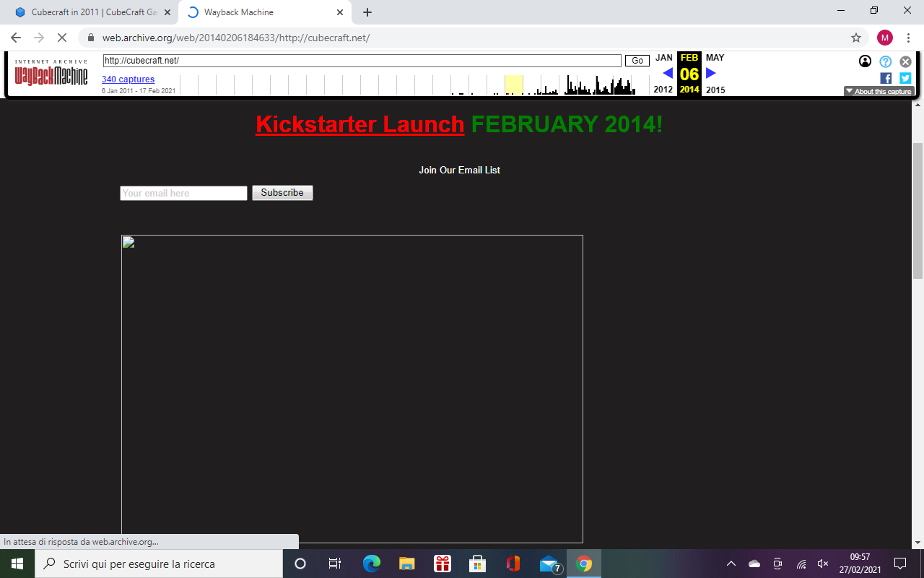Open the Windows Start menu
The height and width of the screenshot is (578, 924).
click(17, 564)
